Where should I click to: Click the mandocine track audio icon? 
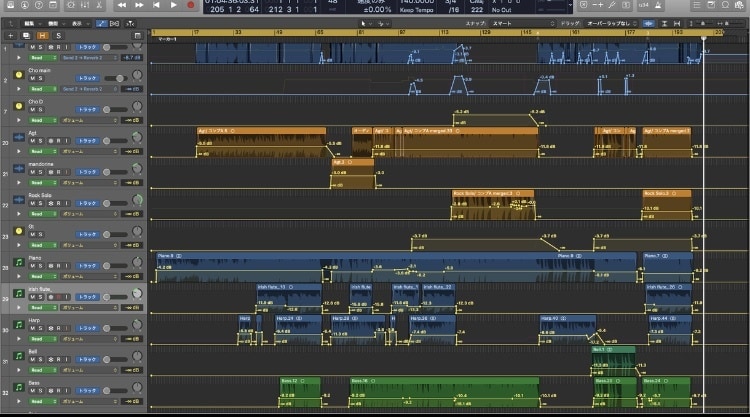[x=19, y=168]
